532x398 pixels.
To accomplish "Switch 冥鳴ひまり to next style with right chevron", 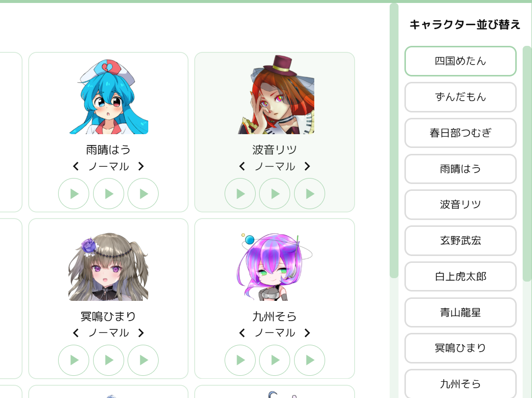I will 141,333.
